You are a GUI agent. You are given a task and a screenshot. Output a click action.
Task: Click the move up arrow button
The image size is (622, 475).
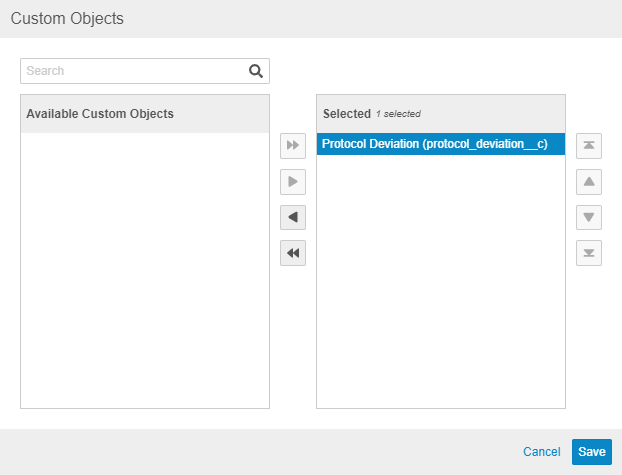click(589, 182)
